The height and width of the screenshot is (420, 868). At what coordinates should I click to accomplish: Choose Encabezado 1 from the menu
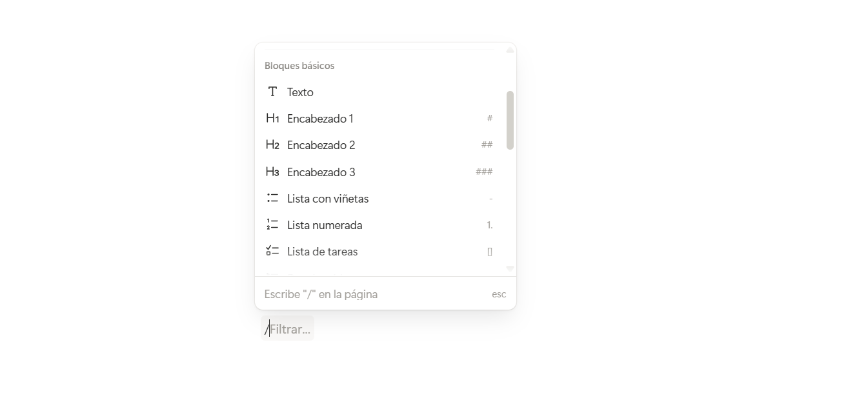coord(320,119)
